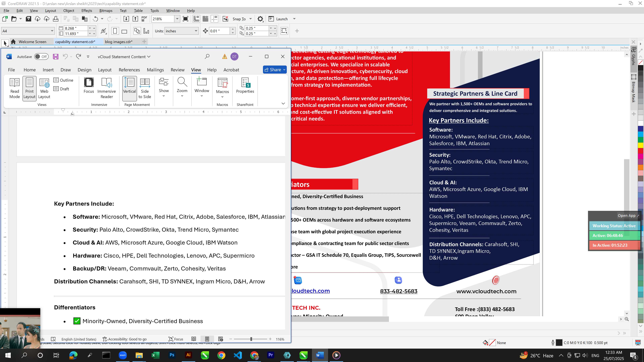The image size is (644, 362).
Task: Toggle CorelDRAW Show Grid button
Action: [x=205, y=19]
